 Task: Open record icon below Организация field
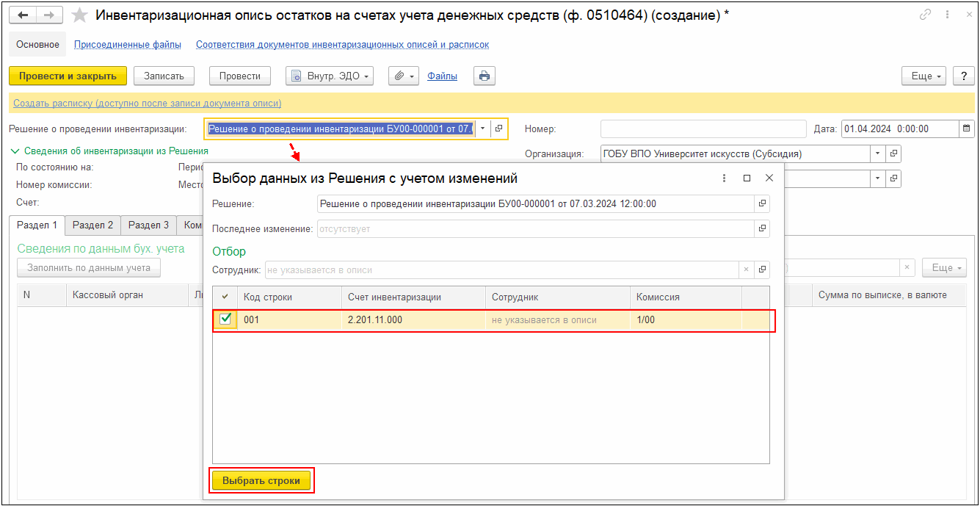pos(893,178)
